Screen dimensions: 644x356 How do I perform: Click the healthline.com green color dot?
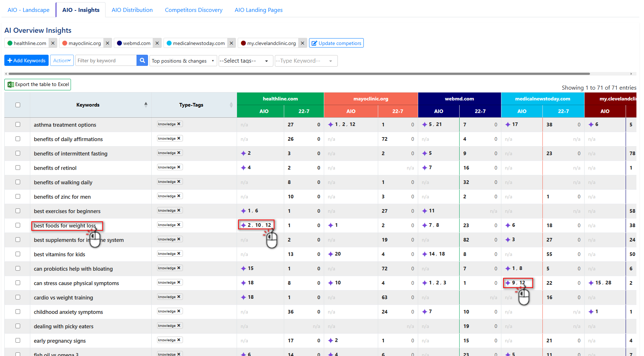tap(10, 43)
